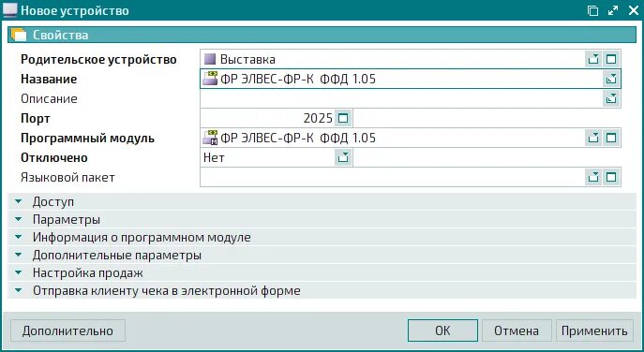
Task: Open Отключено dropdown selector icon
Action: (x=343, y=157)
